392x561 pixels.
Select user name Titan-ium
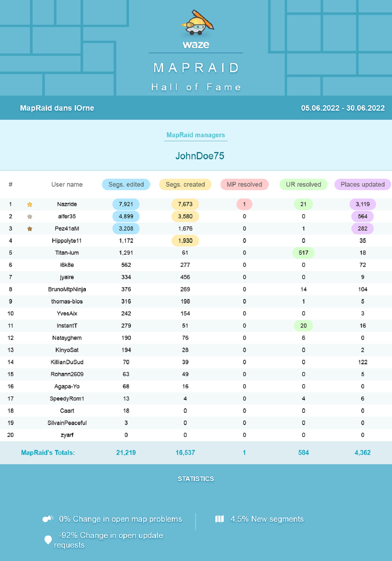point(67,253)
